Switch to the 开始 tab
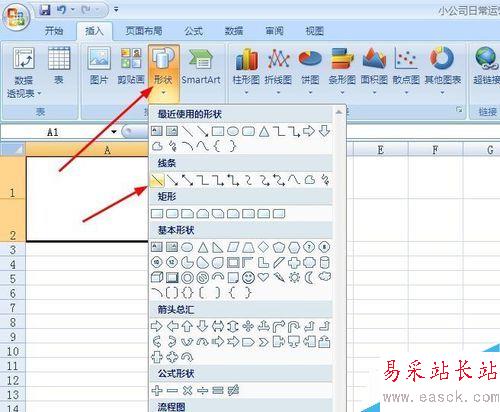 [x=54, y=31]
